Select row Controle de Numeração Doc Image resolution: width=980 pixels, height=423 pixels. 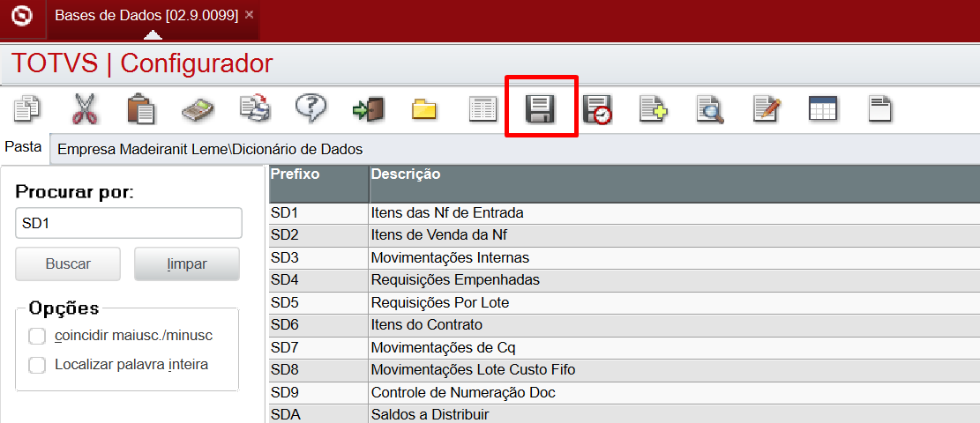(x=625, y=393)
